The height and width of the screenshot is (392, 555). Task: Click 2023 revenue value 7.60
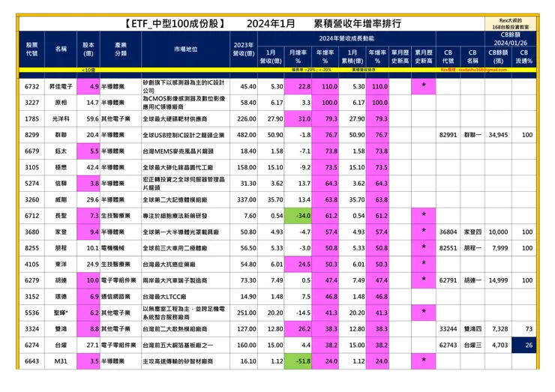point(250,216)
